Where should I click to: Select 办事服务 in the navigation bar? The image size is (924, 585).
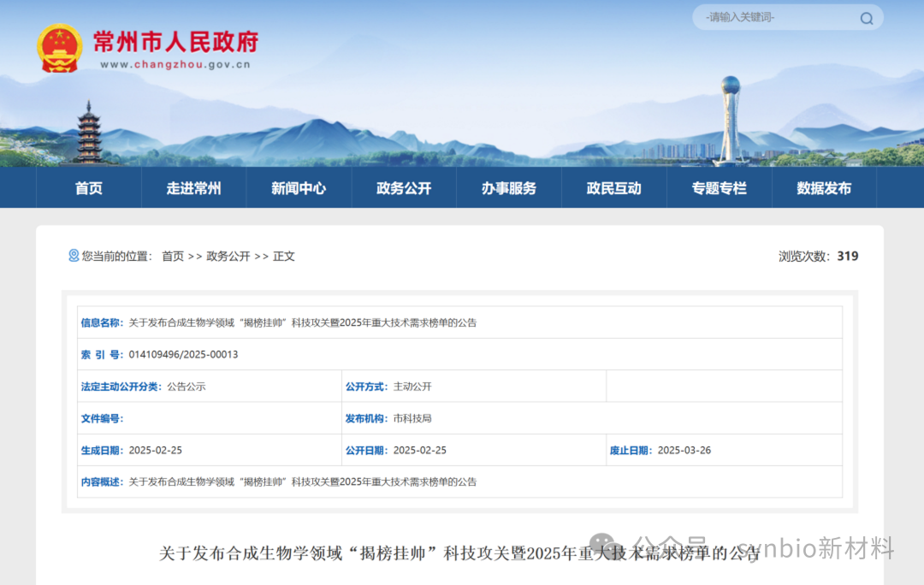pyautogui.click(x=508, y=188)
